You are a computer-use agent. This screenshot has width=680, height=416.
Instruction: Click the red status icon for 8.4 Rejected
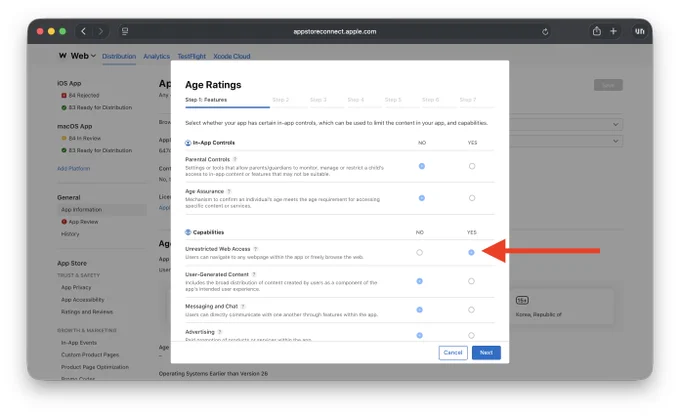64,95
